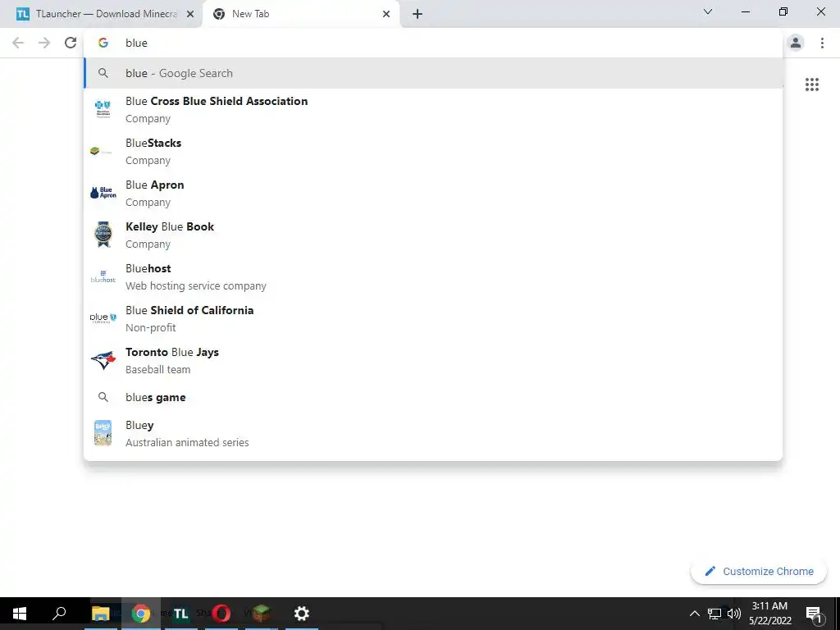Viewport: 840px width, 630px height.
Task: Choose the BlueStacks suggestion
Action: click(x=433, y=151)
